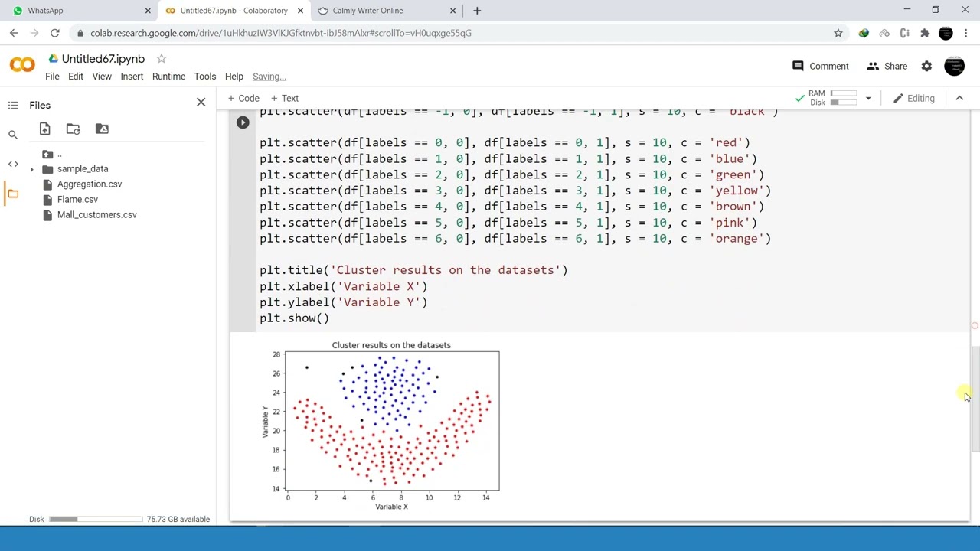This screenshot has height=551, width=980.
Task: Open the code snippets sidebar icon
Action: [x=13, y=164]
